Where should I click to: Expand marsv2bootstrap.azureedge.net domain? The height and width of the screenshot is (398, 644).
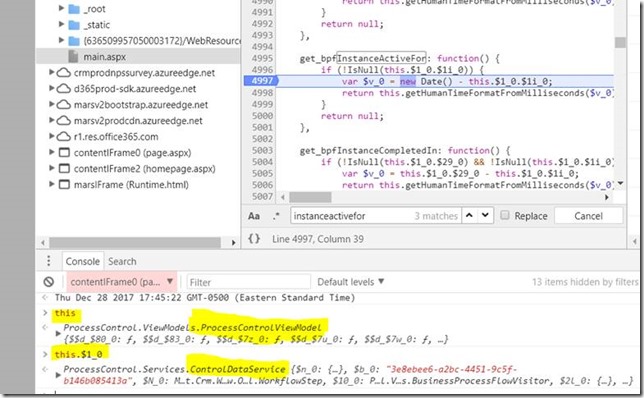click(51, 104)
